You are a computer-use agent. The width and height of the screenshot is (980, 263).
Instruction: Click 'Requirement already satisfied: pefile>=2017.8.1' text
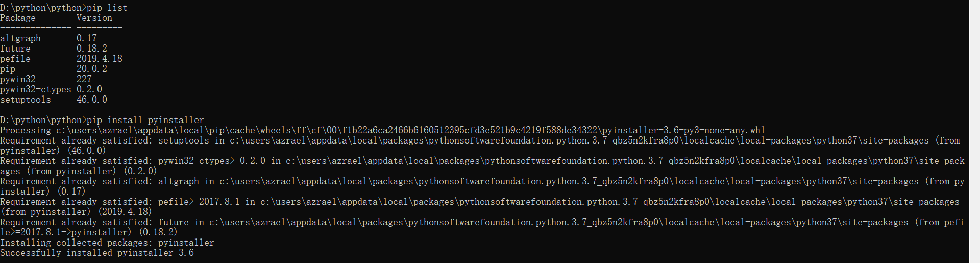(x=122, y=202)
